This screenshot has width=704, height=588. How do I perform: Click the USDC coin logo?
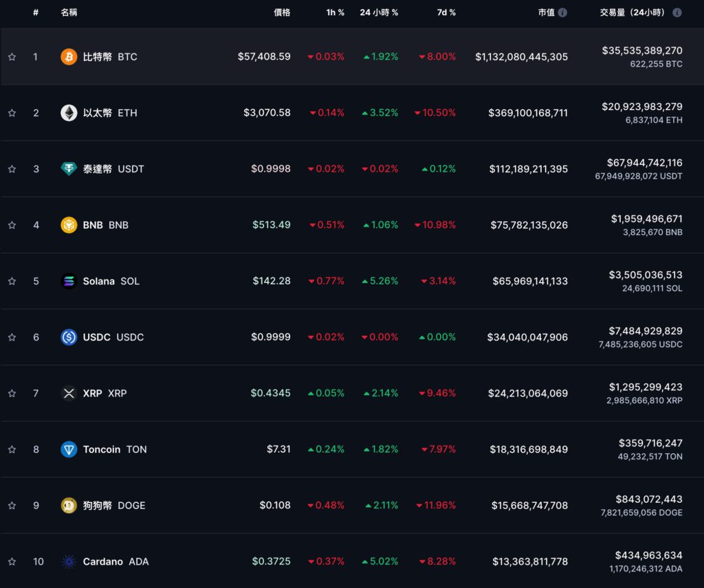point(69,337)
